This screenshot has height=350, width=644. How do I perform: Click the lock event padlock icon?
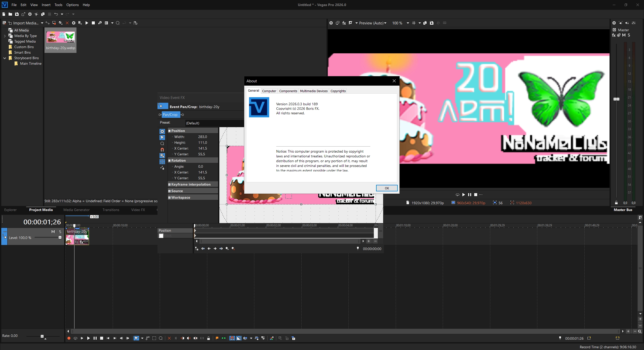point(209,338)
